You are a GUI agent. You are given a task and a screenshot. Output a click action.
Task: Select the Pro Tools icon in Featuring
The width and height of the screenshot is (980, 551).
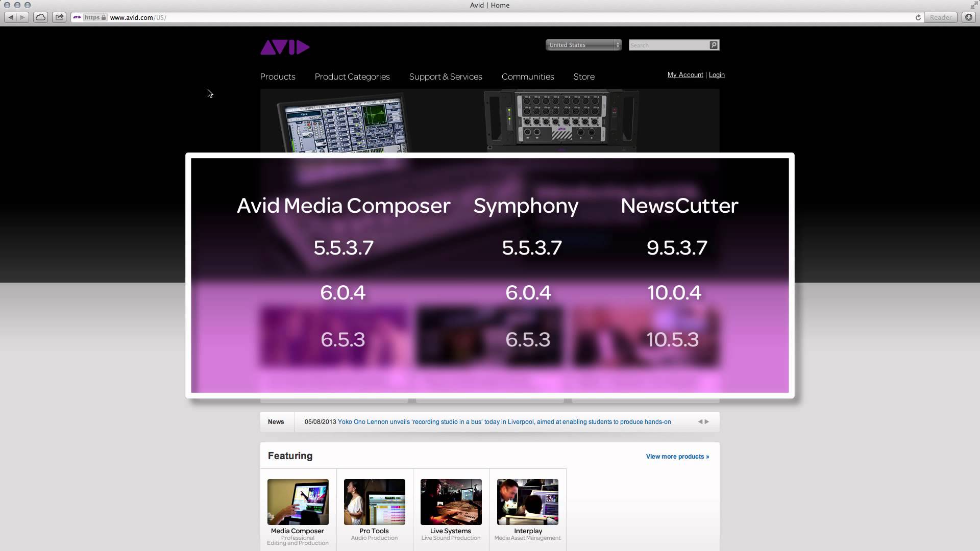tap(375, 501)
